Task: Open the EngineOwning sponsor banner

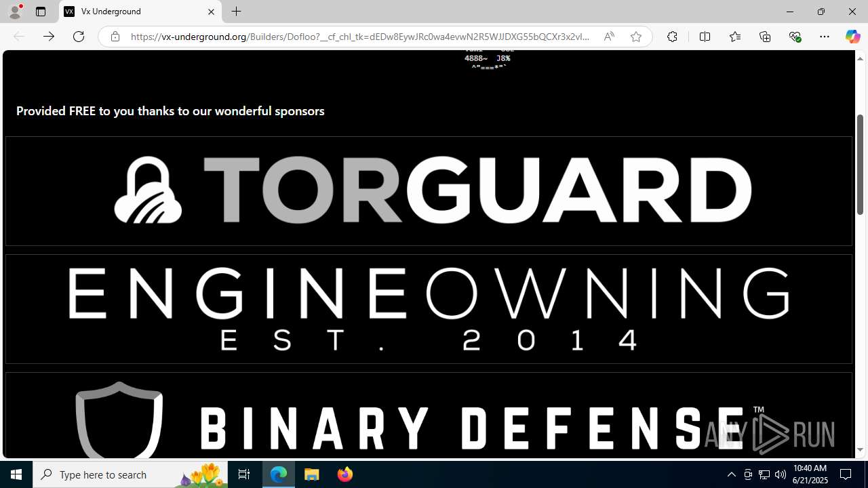Action: (429, 309)
